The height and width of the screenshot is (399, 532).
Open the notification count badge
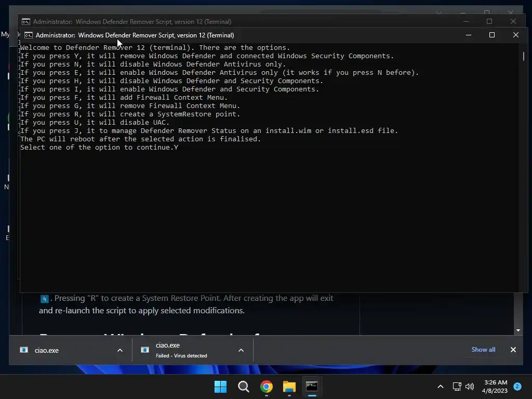click(517, 387)
